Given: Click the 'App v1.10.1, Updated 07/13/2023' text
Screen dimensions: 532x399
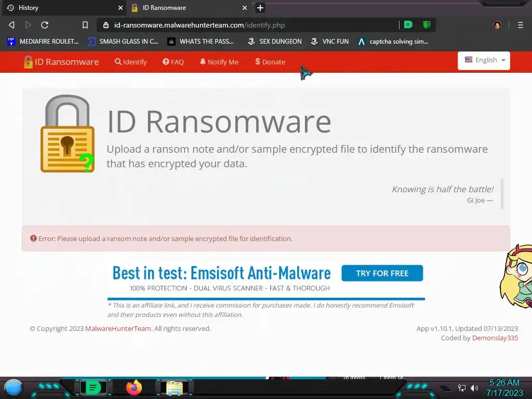Looking at the screenshot, I should (467, 328).
